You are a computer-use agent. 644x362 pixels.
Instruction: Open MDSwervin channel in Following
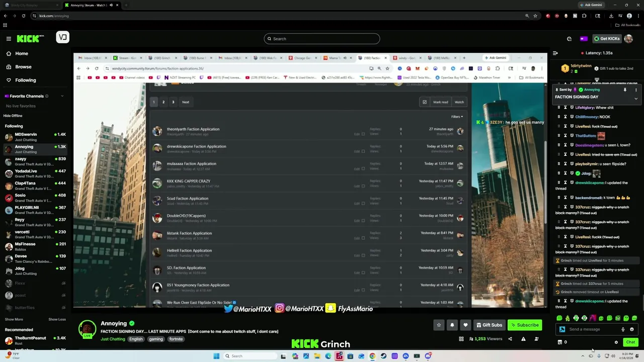click(x=35, y=137)
